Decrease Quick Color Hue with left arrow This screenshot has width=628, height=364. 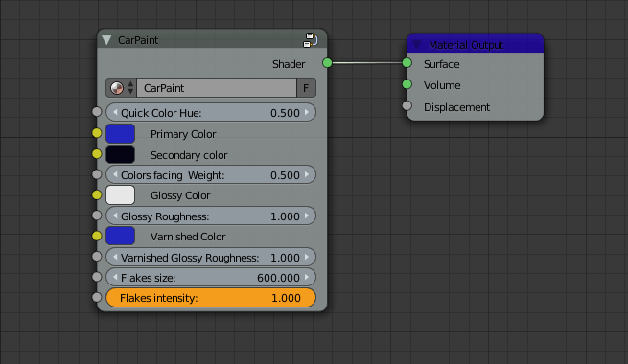115,112
